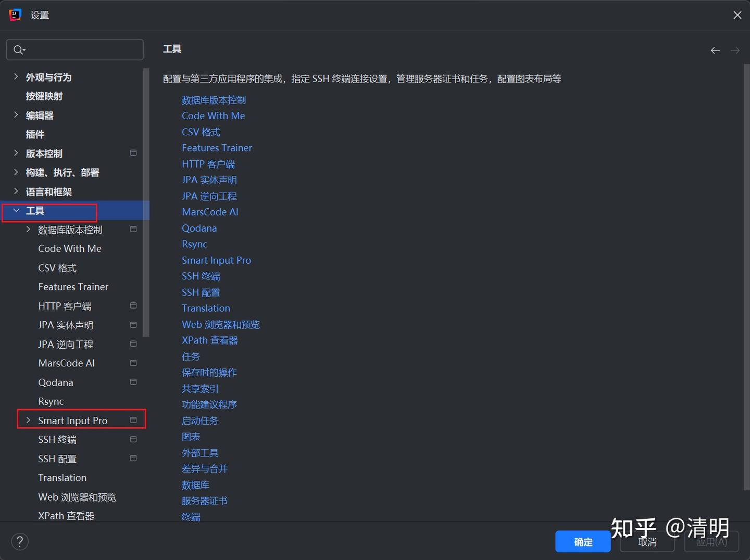Click the modified icon next to SSH 配置
The height and width of the screenshot is (560, 750).
click(x=133, y=458)
